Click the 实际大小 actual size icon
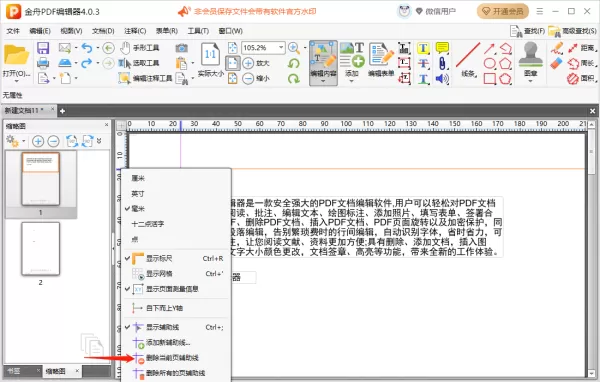 coord(210,60)
